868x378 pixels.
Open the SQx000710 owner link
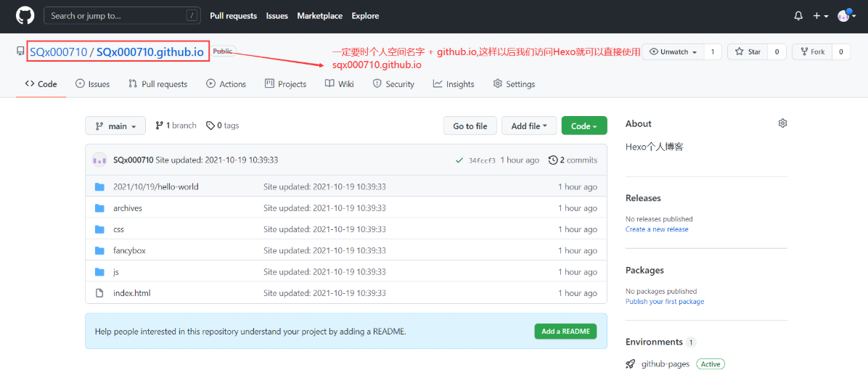(x=59, y=52)
